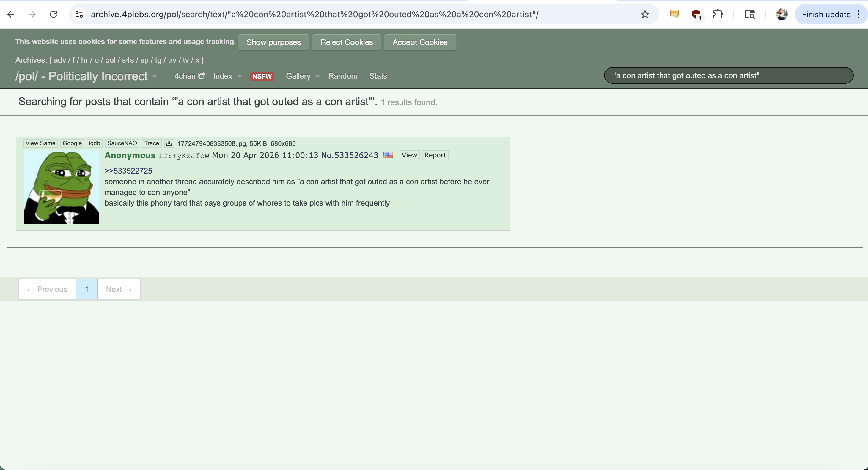Reload the page
Image resolution: width=868 pixels, height=470 pixels.
(x=53, y=15)
